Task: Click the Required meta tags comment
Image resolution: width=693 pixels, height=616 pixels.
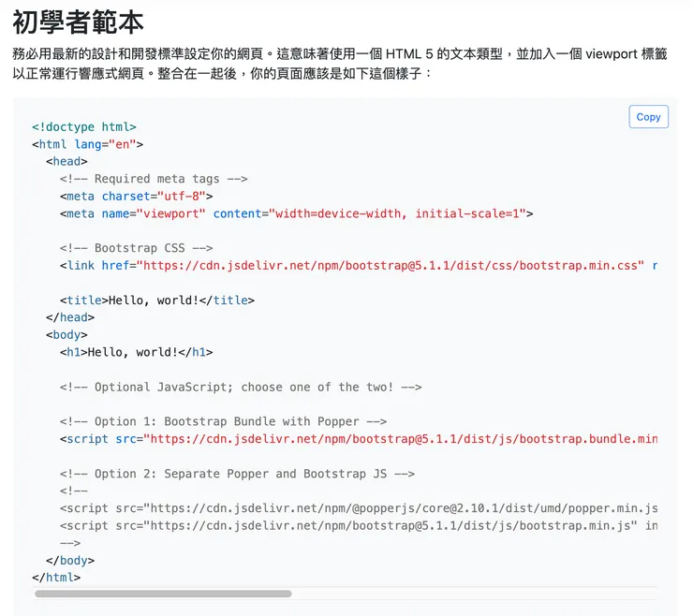Action: tap(154, 179)
